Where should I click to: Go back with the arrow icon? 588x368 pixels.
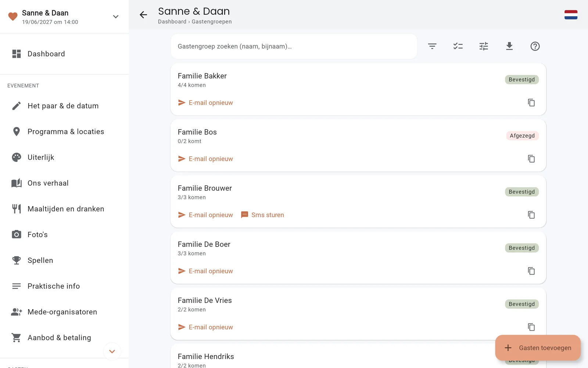coord(143,15)
